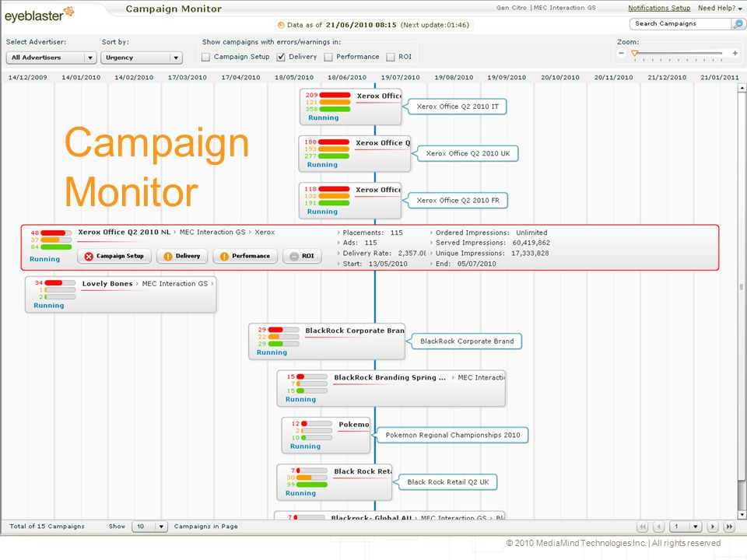This screenshot has width=747, height=560.
Task: Go to previous page arrow
Action: click(x=659, y=527)
